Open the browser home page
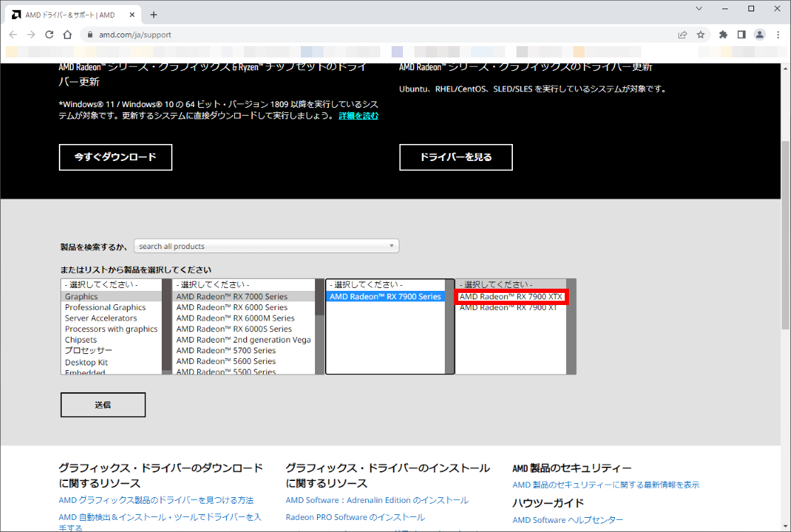The height and width of the screenshot is (532, 791). (x=67, y=35)
